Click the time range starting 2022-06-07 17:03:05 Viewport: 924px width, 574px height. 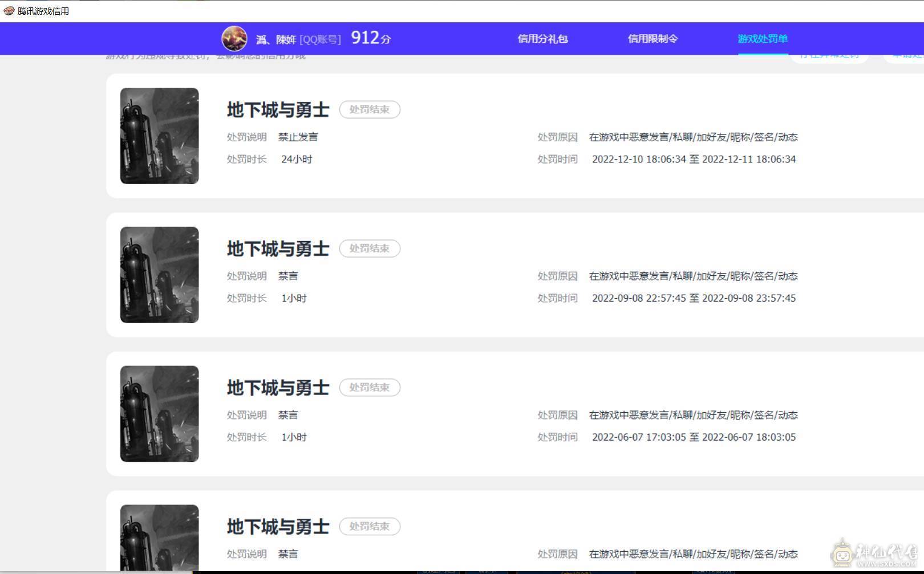coord(694,437)
